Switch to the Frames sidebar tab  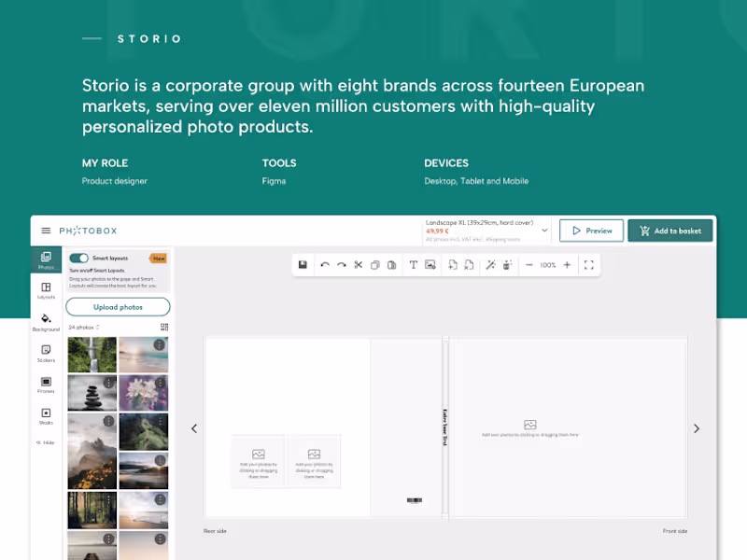tap(46, 385)
